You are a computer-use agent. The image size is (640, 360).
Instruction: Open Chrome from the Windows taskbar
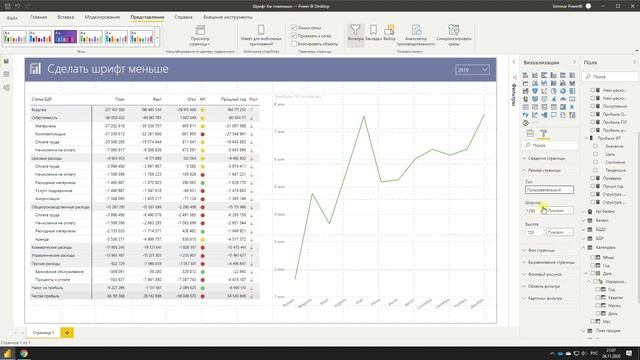[24, 353]
